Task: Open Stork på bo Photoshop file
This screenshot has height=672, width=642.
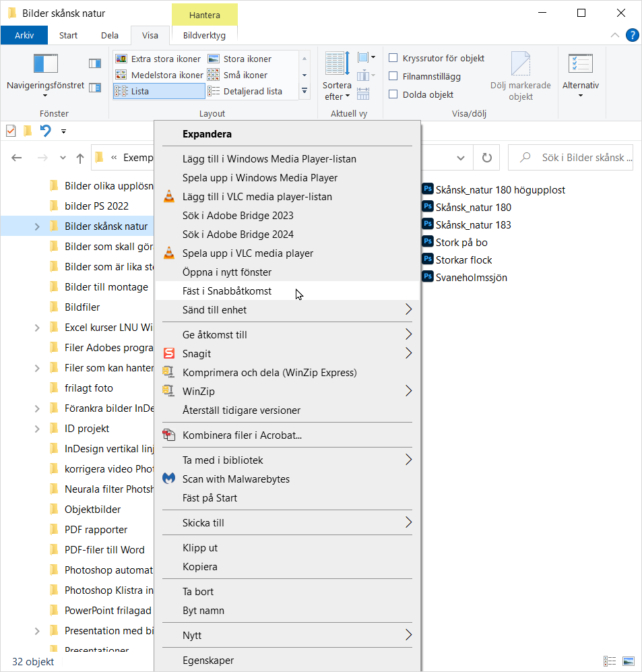Action: 461,243
